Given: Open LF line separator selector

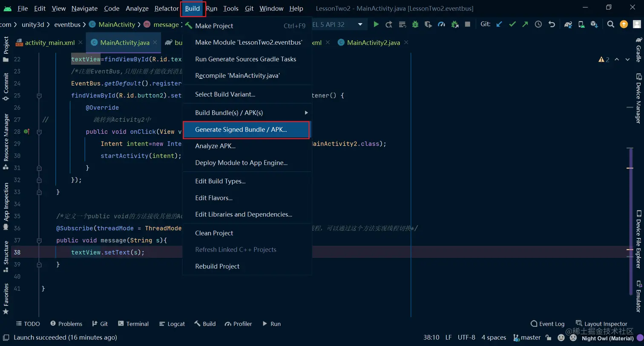Looking at the screenshot, I should 448,337.
